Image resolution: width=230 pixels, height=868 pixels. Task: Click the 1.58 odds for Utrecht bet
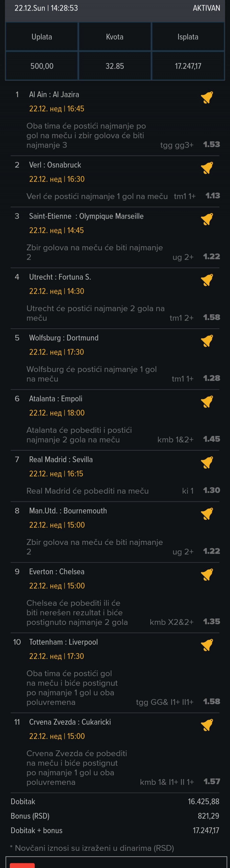(x=212, y=317)
